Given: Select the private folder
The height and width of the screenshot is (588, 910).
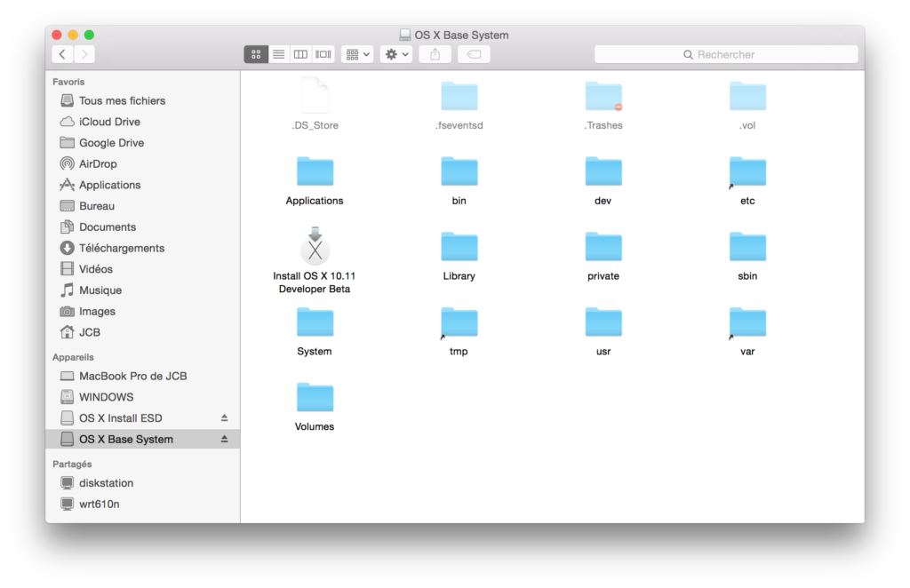Looking at the screenshot, I should tap(603, 247).
